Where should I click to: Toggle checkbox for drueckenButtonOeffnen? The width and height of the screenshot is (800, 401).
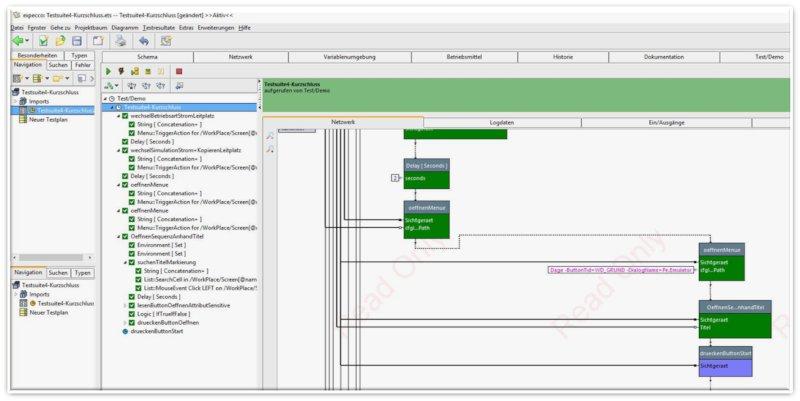132,323
